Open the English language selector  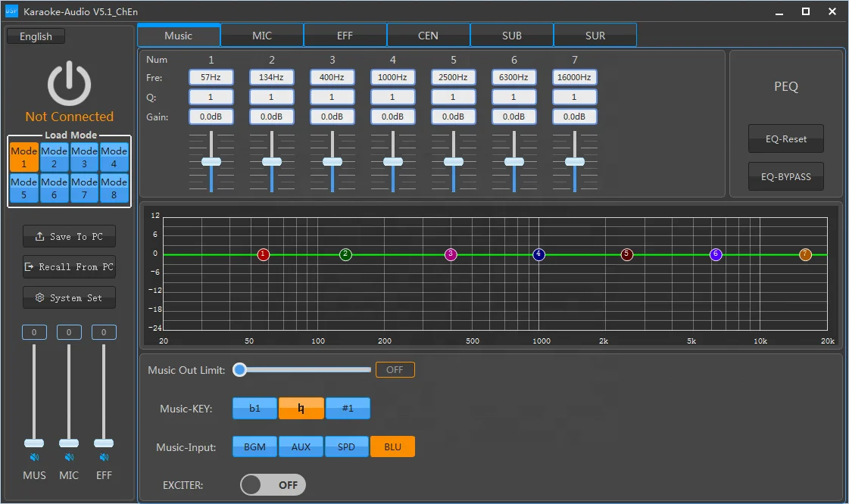click(x=36, y=36)
